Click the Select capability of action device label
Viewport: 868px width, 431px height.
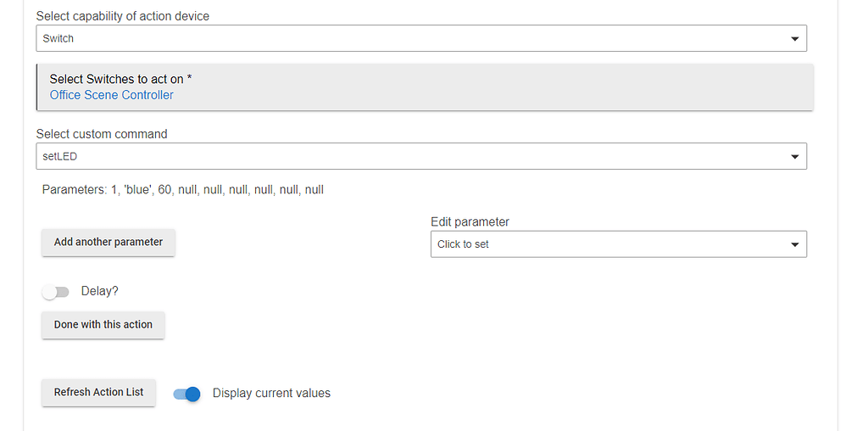tap(123, 16)
